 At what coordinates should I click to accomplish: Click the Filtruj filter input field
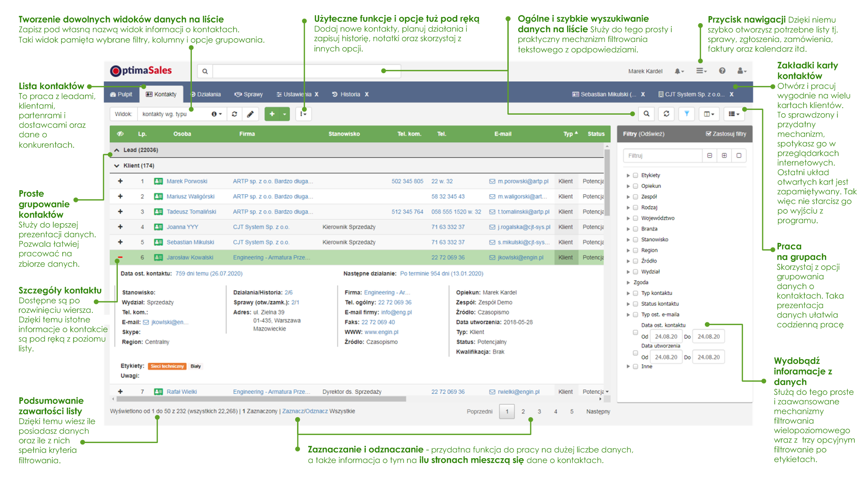pos(662,155)
